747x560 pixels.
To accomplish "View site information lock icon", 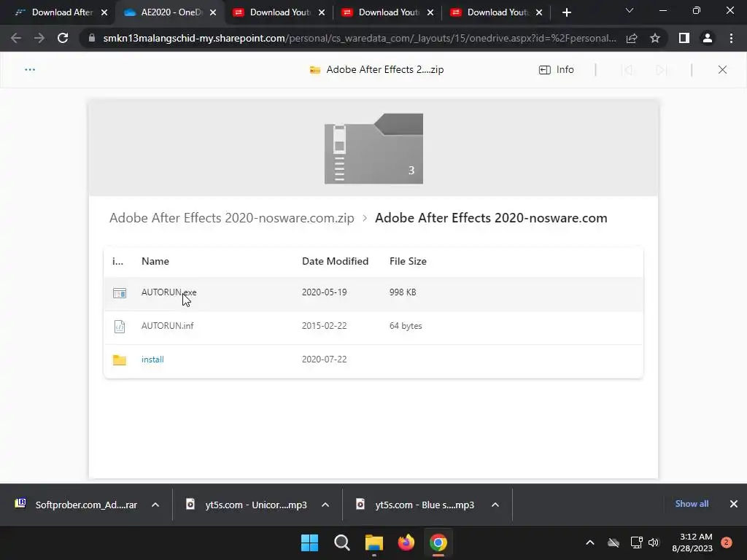I will (x=92, y=38).
